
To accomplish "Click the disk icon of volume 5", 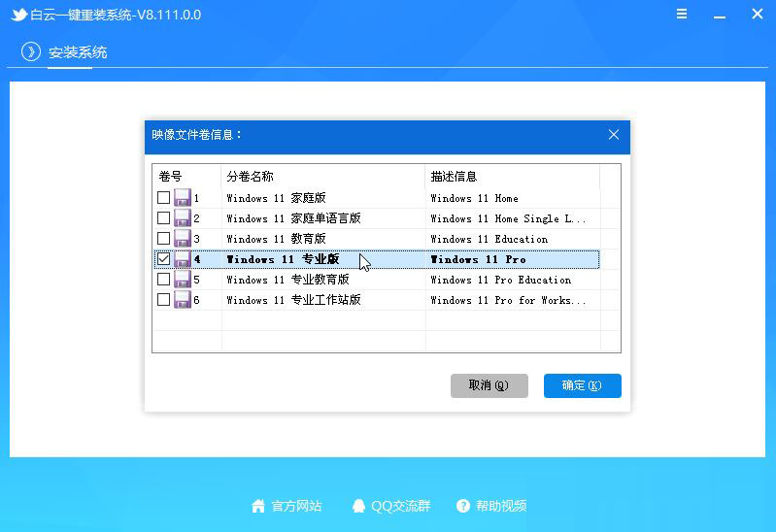I will click(x=183, y=280).
